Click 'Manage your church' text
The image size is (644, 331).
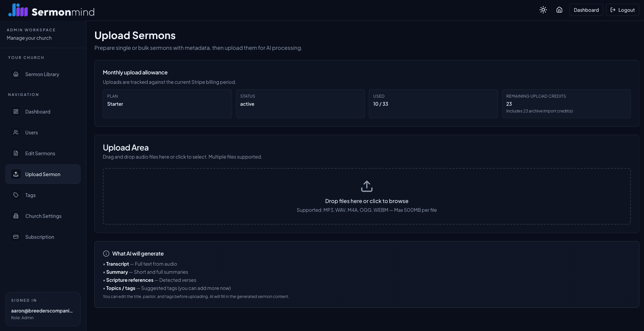29,38
